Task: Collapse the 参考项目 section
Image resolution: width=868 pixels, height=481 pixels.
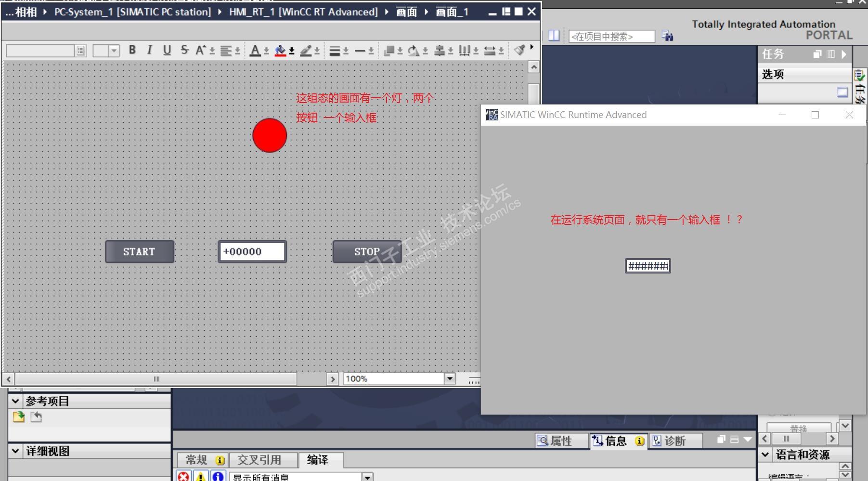Action: [15, 401]
